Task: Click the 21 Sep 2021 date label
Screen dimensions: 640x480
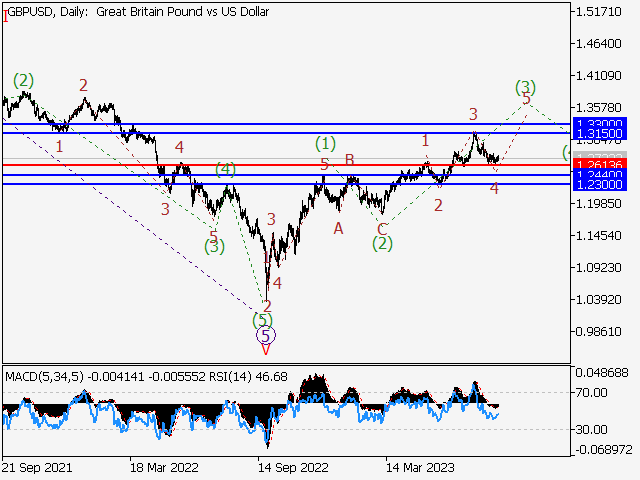Action: coord(37,467)
